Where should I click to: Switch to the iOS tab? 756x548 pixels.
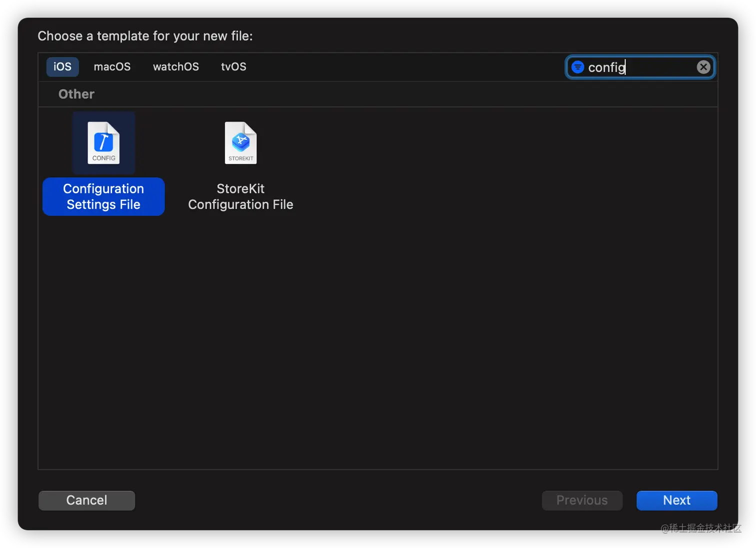(x=62, y=67)
